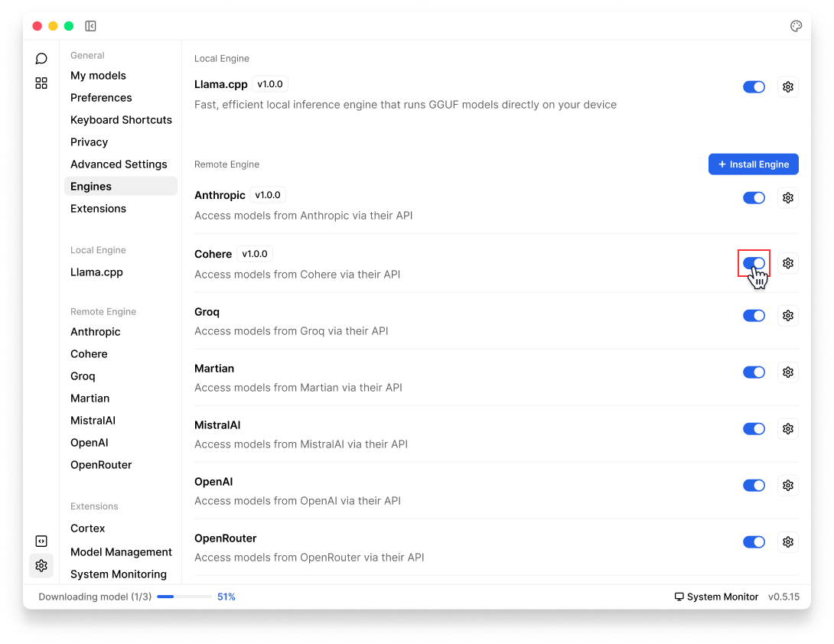834x644 pixels.
Task: Switch off the MistralAI engine toggle
Action: pyautogui.click(x=754, y=428)
